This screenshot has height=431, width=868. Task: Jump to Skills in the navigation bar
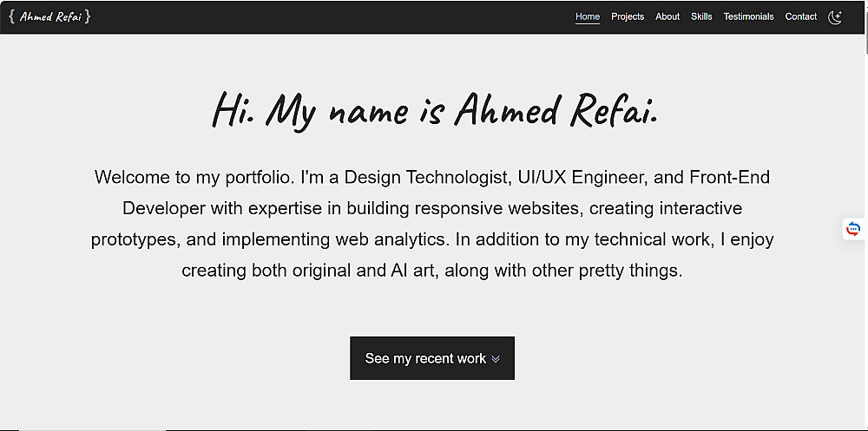click(701, 16)
